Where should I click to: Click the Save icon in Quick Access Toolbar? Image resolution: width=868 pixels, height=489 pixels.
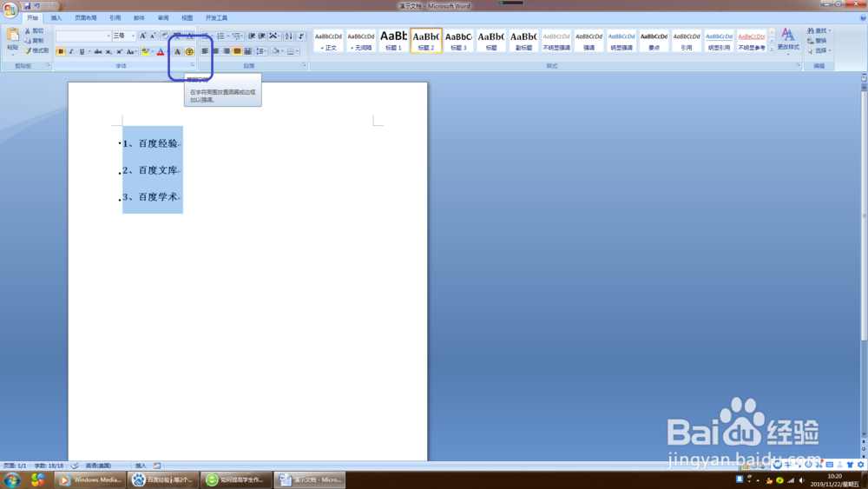pos(27,5)
